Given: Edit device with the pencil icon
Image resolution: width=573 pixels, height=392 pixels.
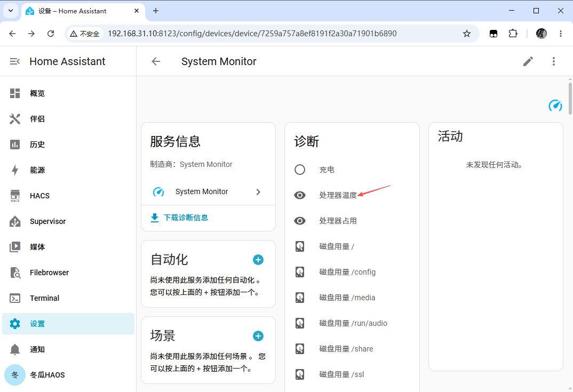Looking at the screenshot, I should [x=528, y=61].
